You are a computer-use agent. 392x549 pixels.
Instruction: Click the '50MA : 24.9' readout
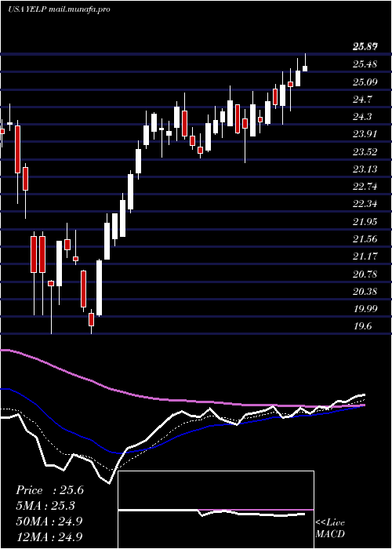[x=49, y=521]
